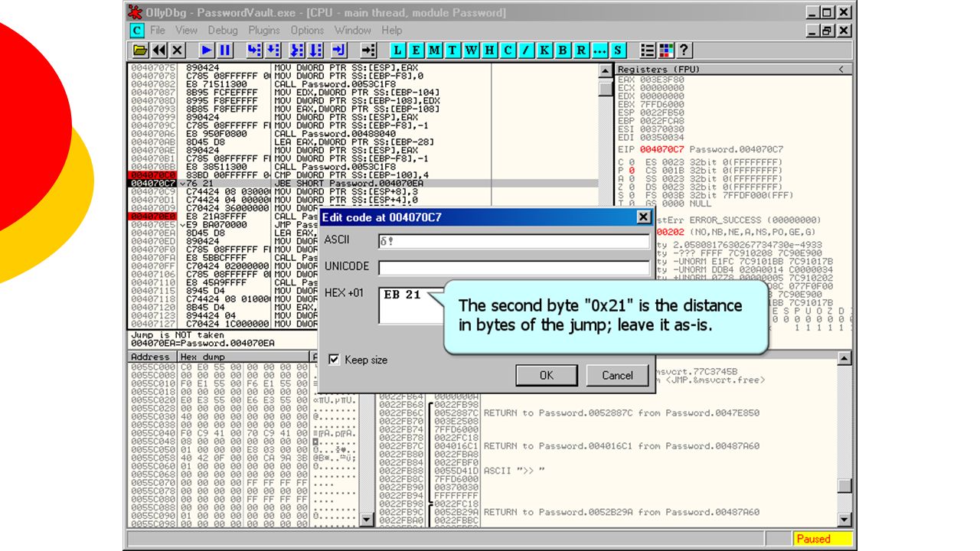The height and width of the screenshot is (551, 980).
Task: Show Windows list with W icon
Action: pyautogui.click(x=472, y=51)
